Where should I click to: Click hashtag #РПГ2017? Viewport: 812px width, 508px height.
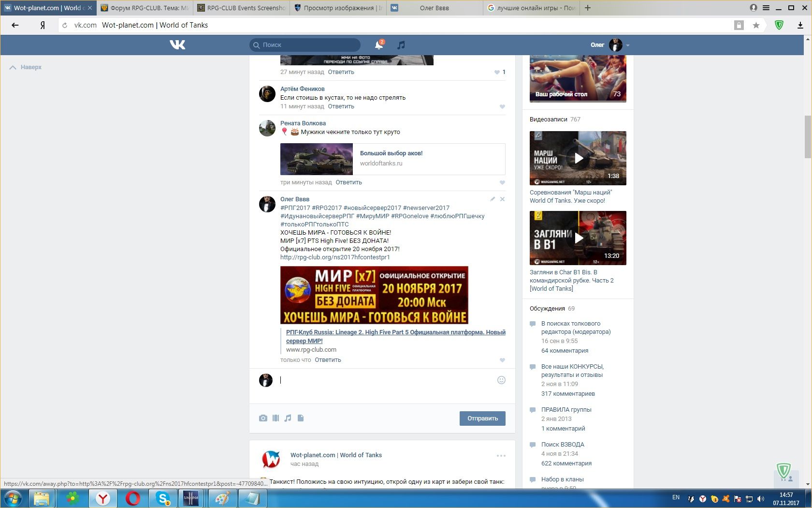coord(295,208)
